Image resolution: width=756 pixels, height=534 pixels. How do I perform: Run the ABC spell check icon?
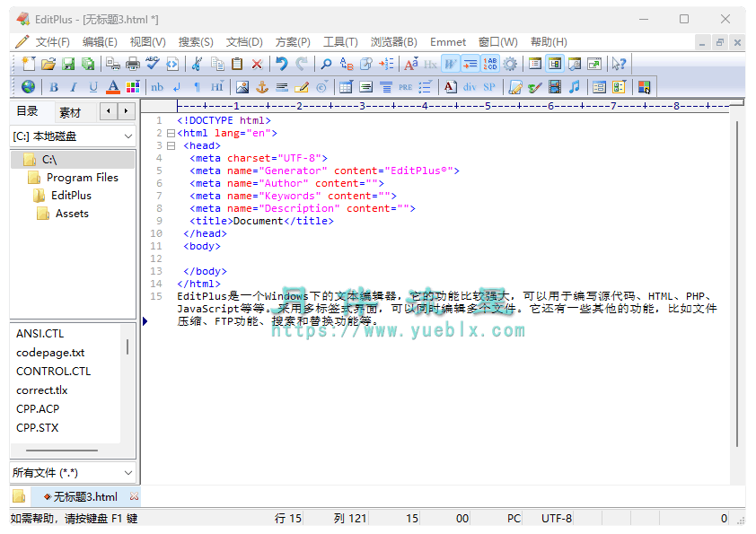click(153, 64)
